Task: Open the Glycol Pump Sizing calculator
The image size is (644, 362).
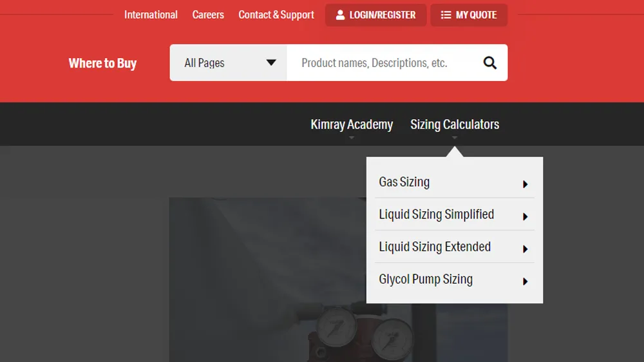Action: tap(426, 279)
